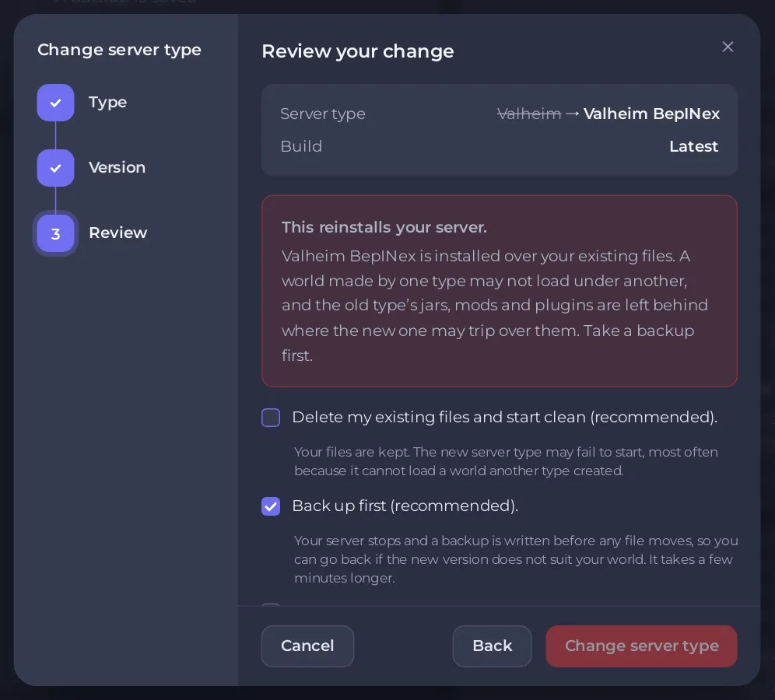Click the 'Version' step label

[117, 167]
